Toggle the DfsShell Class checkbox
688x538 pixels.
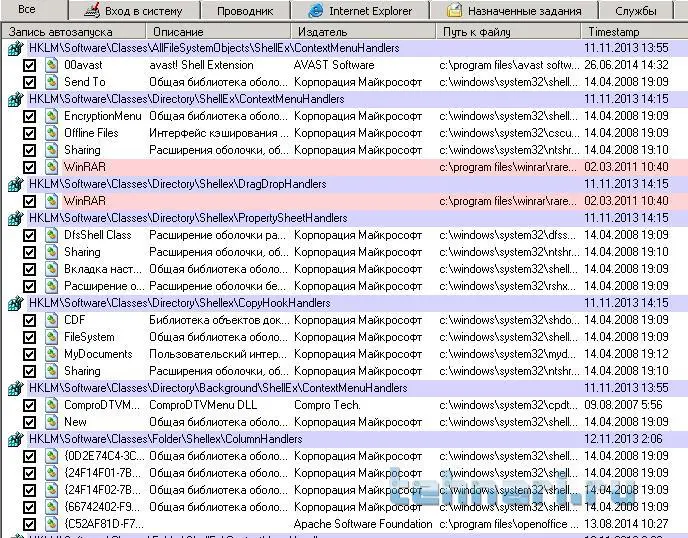29,236
